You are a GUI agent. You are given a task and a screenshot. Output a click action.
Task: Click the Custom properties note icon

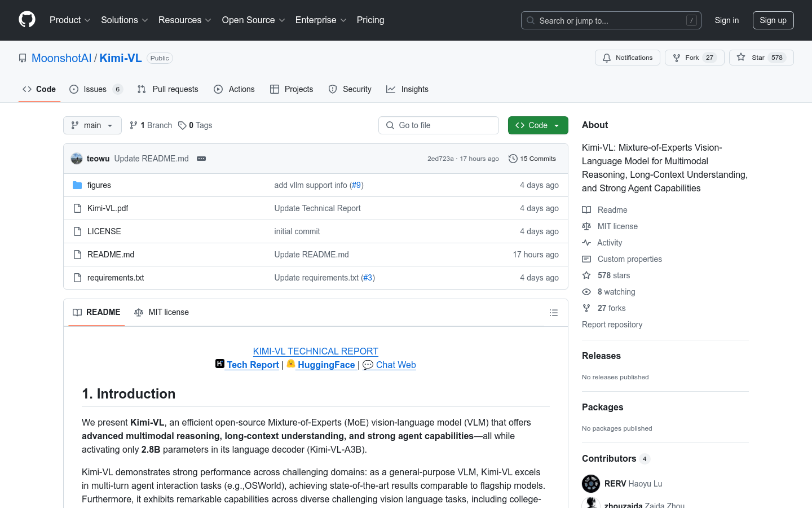point(586,259)
